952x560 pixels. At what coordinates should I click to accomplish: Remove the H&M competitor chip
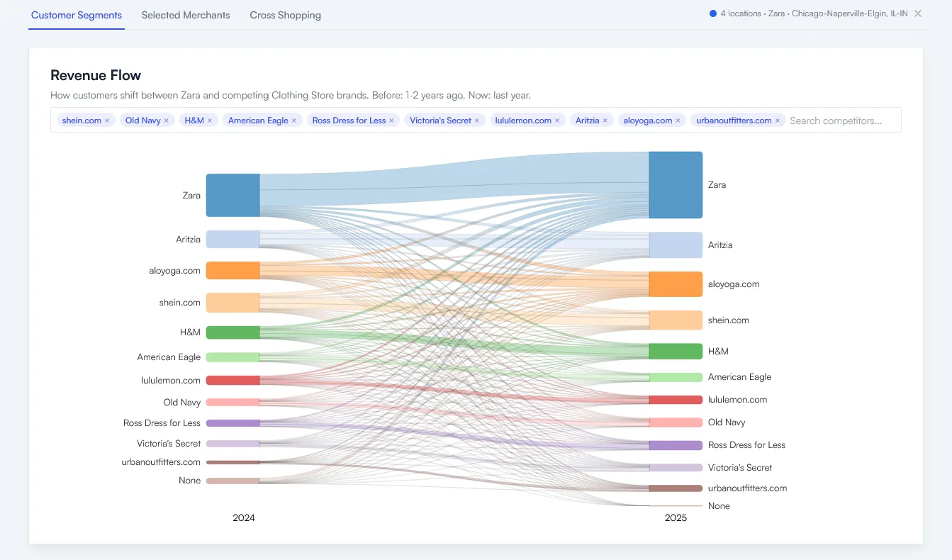click(210, 121)
